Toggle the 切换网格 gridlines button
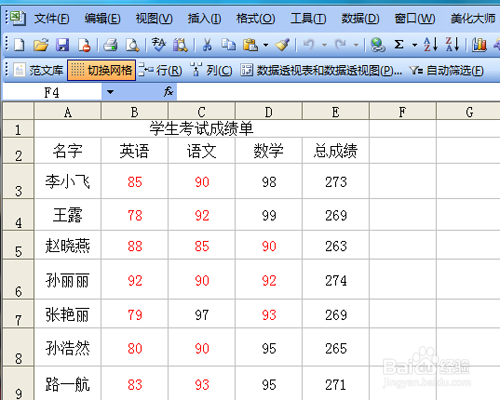This screenshot has height=400, width=500. pyautogui.click(x=101, y=70)
